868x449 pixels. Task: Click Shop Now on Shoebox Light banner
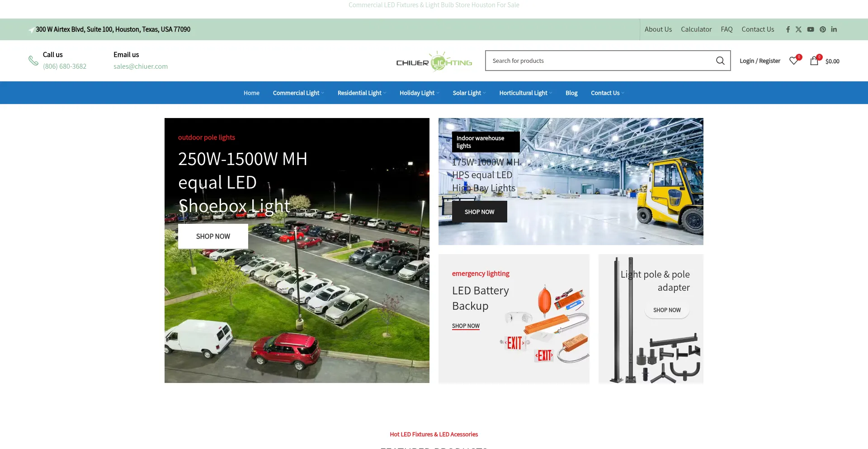click(x=213, y=236)
